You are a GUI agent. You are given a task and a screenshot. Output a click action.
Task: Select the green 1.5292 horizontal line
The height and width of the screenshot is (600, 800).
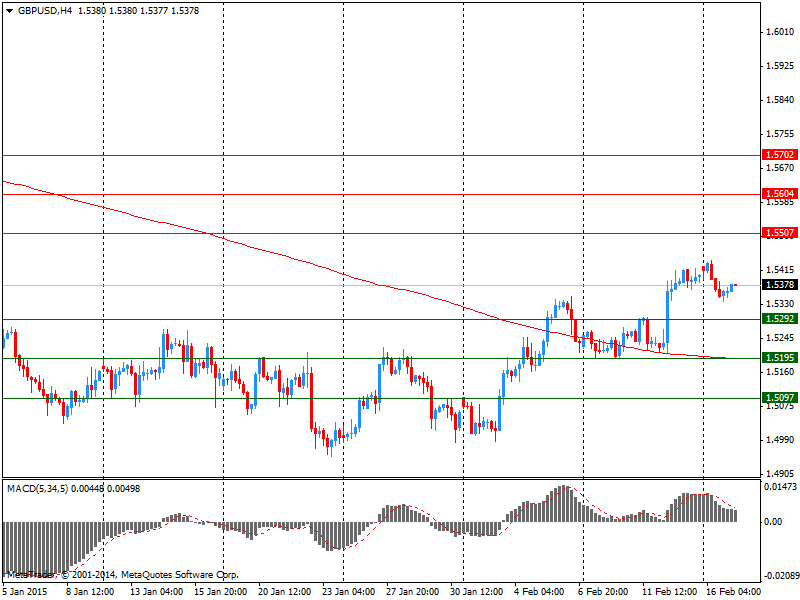pyautogui.click(x=381, y=319)
